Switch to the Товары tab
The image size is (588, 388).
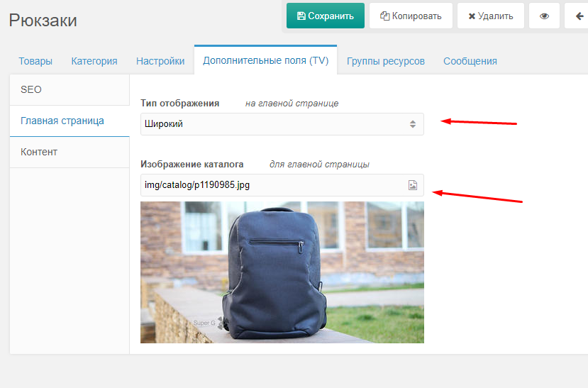pos(35,61)
